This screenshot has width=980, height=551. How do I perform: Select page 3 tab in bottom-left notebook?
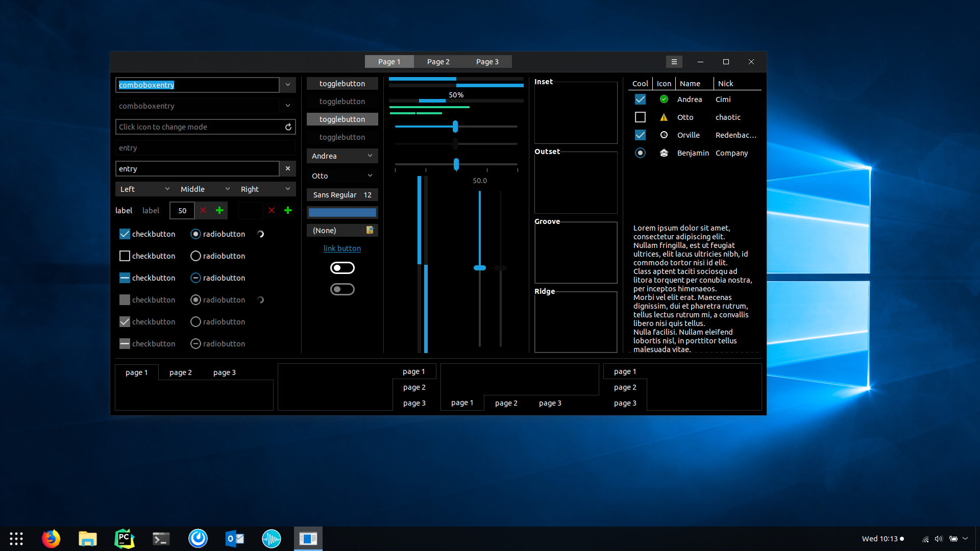[224, 372]
